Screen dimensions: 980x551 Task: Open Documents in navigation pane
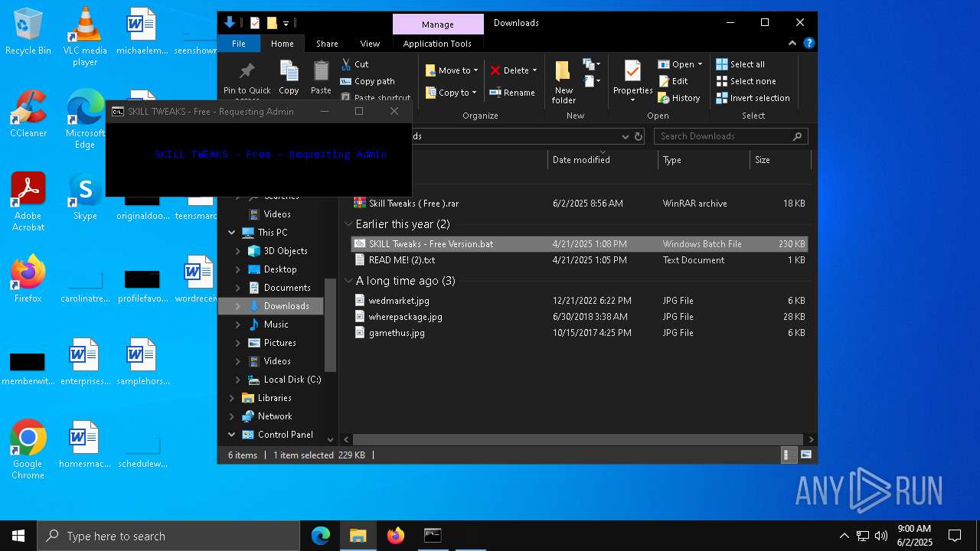pyautogui.click(x=287, y=288)
